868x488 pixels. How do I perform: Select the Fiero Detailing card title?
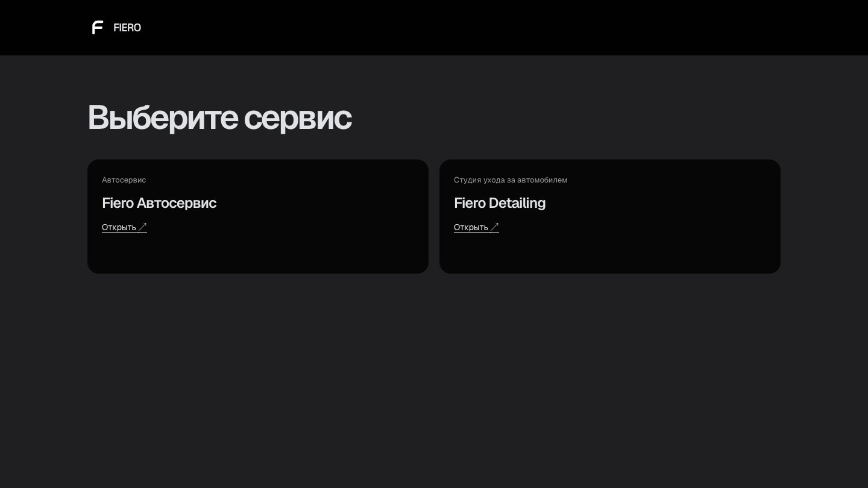[500, 203]
